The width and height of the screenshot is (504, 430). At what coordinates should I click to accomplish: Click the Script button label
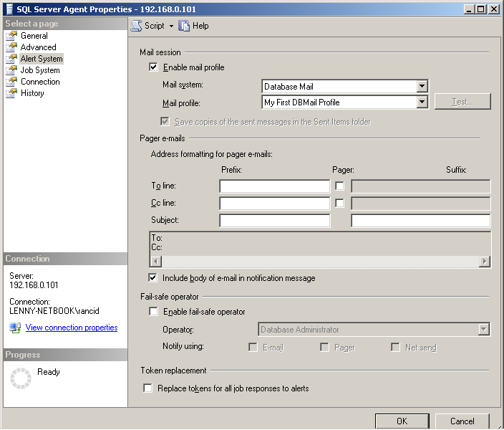point(155,26)
